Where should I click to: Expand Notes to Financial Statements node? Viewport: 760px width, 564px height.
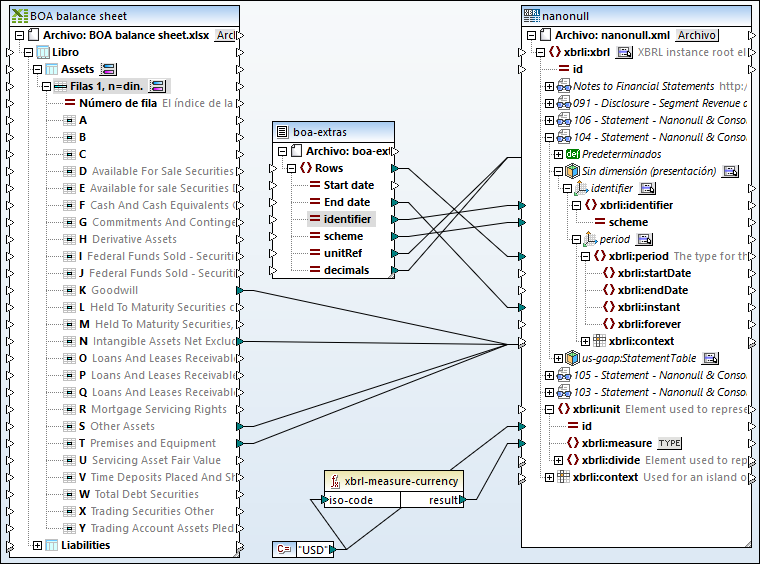[549, 86]
